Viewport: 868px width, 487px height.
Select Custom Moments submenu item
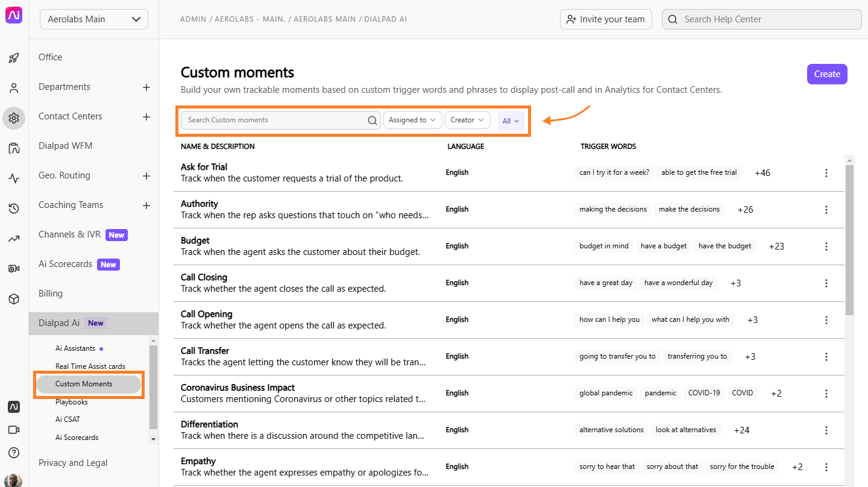tap(89, 384)
